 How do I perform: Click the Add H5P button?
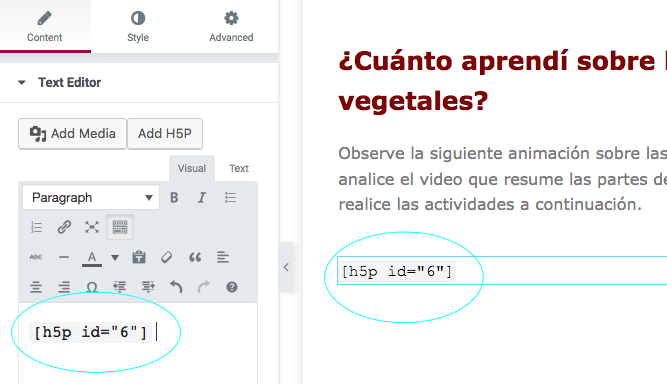click(x=165, y=134)
